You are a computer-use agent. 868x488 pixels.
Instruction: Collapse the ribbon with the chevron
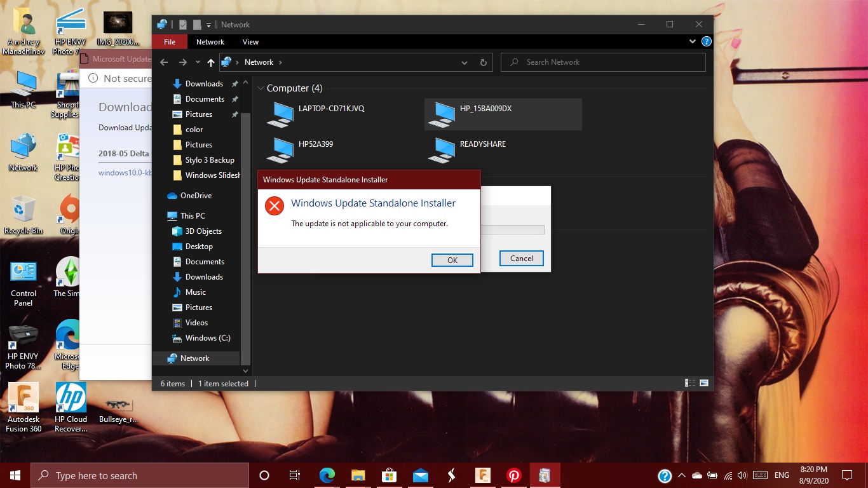(x=693, y=41)
